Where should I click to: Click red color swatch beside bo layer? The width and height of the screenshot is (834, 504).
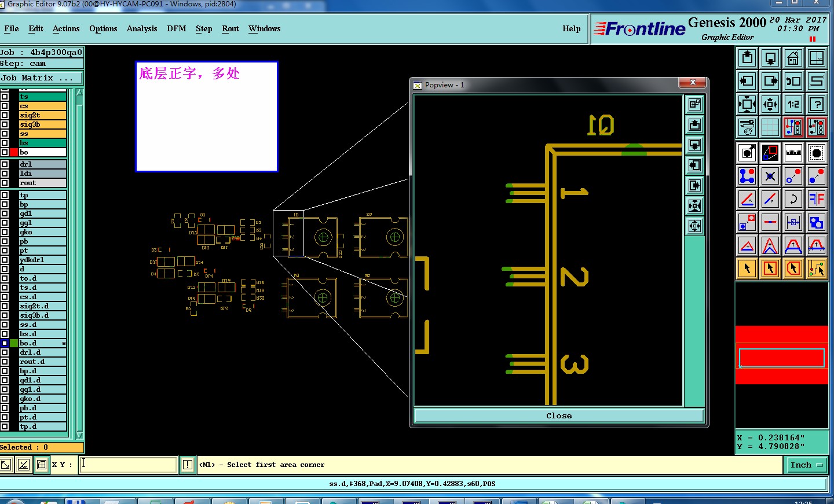14,152
